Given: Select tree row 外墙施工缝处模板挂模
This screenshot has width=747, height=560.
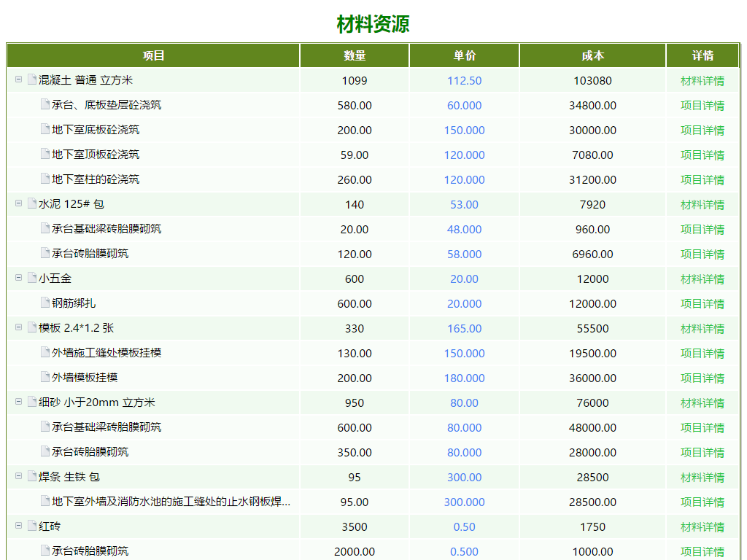Looking at the screenshot, I should [107, 352].
